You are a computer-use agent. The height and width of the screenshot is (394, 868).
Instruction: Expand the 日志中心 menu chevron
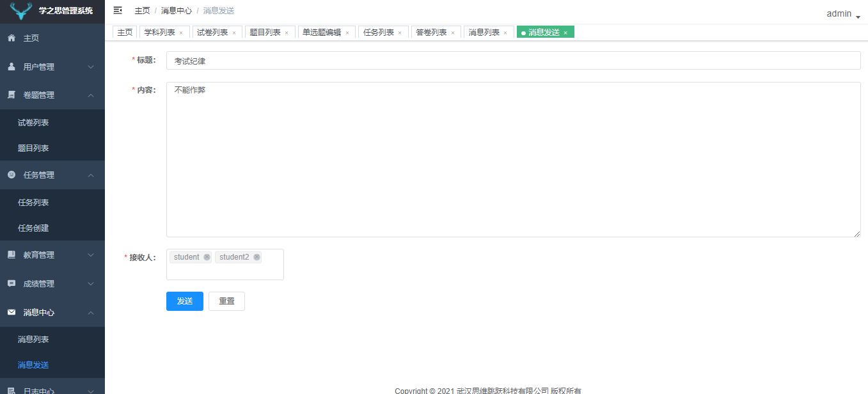tap(91, 391)
